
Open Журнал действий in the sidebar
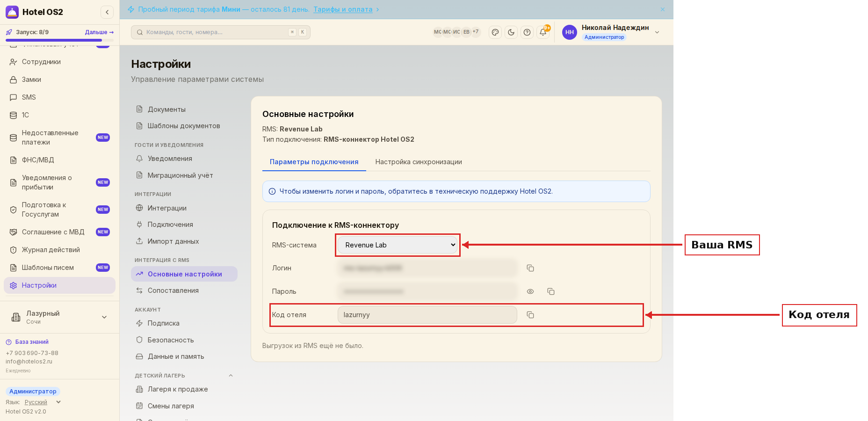(59, 250)
